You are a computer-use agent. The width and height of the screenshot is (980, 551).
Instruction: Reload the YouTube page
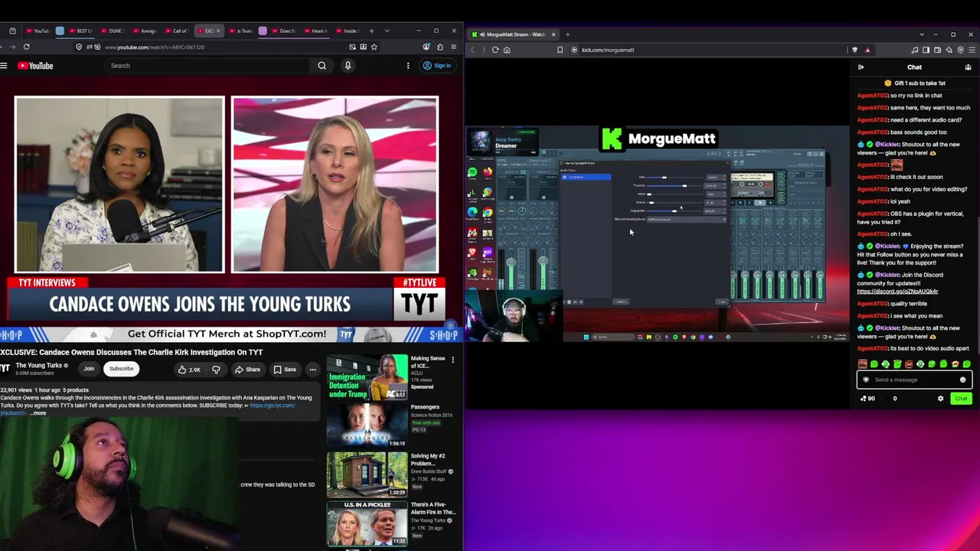26,47
